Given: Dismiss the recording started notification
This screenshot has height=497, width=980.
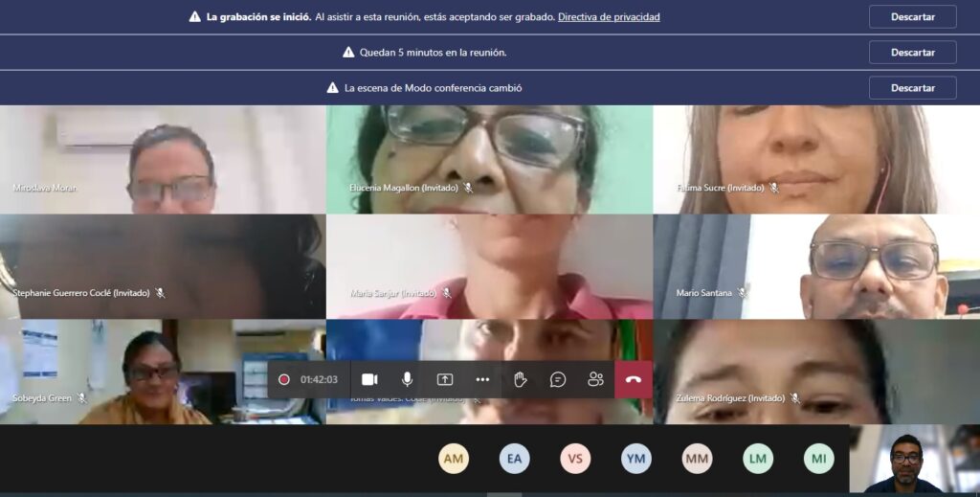Looking at the screenshot, I should (912, 17).
